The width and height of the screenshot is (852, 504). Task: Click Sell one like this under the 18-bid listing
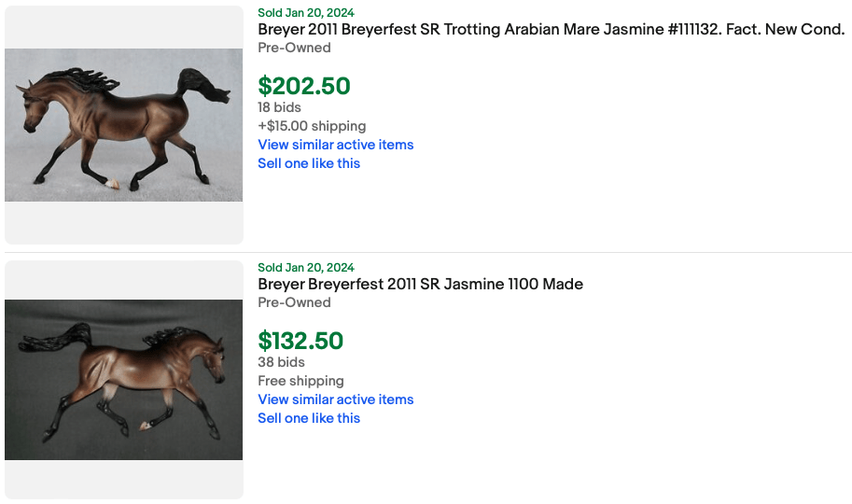[x=309, y=163]
